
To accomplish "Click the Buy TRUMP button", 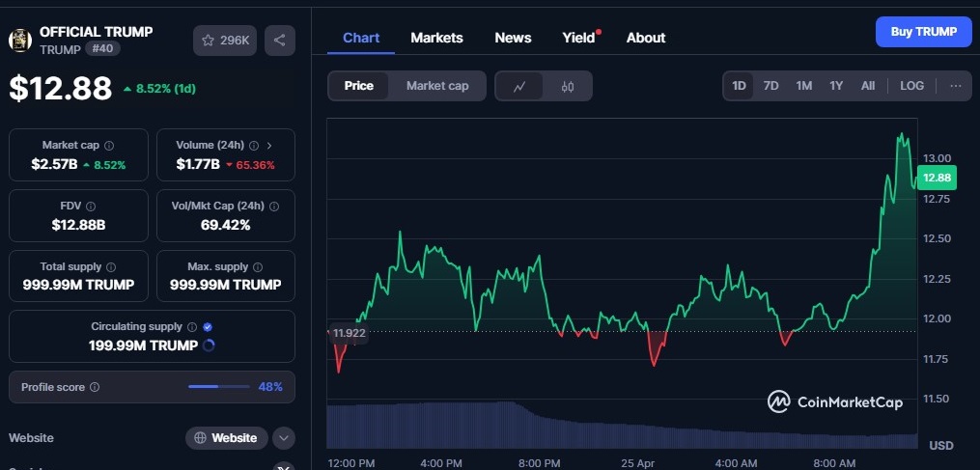I will coord(924,32).
